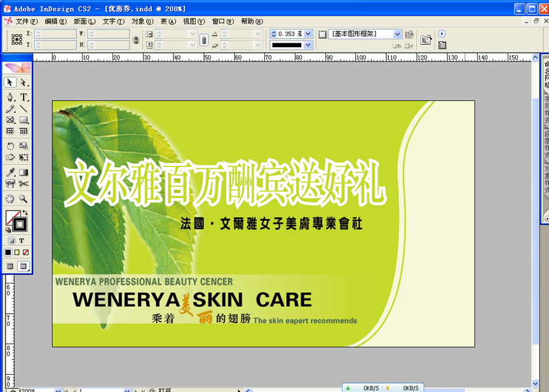The width and height of the screenshot is (549, 392).
Task: Click the Apply None red-slash swatch
Action: [x=25, y=252]
